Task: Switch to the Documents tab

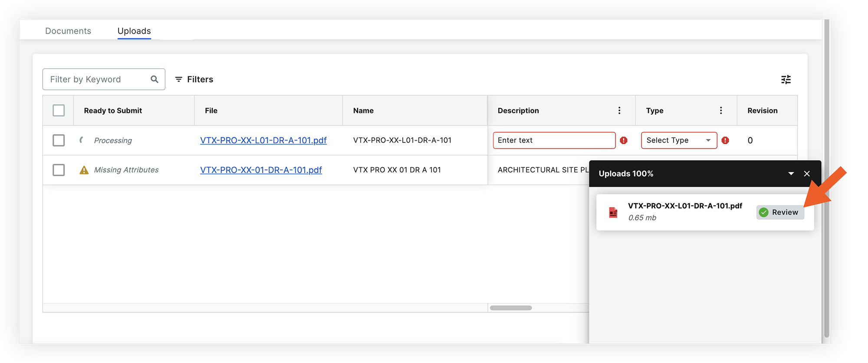Action: (68, 31)
